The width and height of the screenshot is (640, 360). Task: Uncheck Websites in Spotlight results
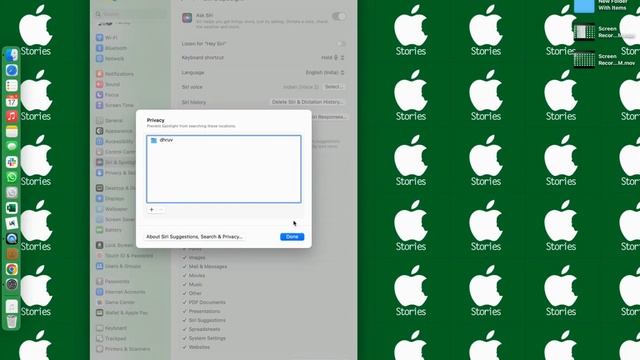[x=184, y=347]
